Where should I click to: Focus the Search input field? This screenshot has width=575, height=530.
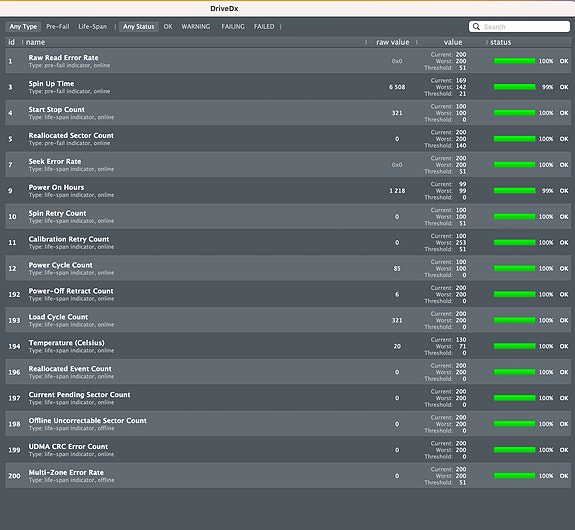(519, 27)
